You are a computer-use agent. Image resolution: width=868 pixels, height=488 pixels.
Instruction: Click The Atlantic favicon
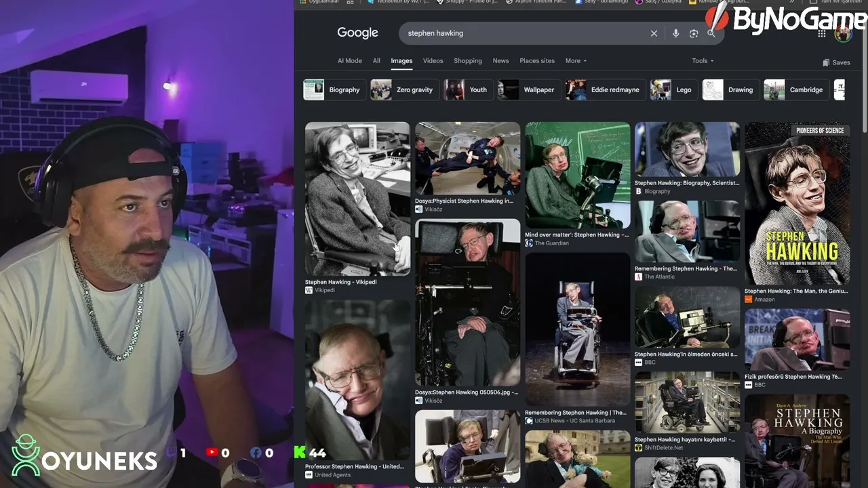click(x=638, y=277)
